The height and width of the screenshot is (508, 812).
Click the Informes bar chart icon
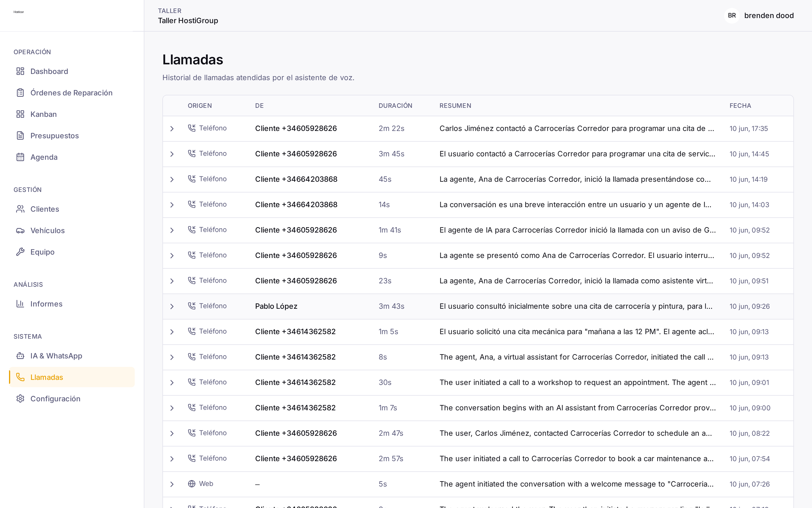pyautogui.click(x=20, y=304)
